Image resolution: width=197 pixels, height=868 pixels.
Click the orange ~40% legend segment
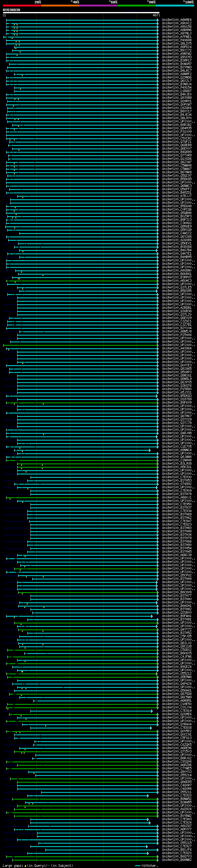point(60,6)
